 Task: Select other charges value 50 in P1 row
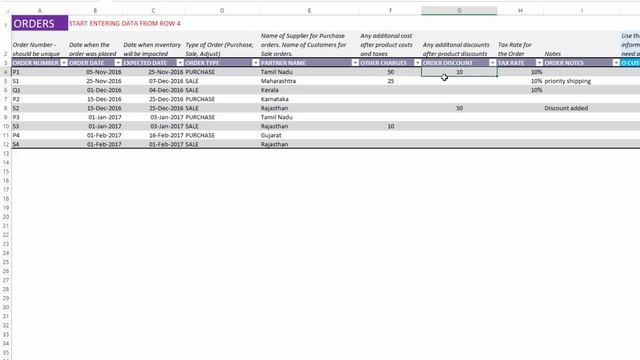tap(390, 72)
